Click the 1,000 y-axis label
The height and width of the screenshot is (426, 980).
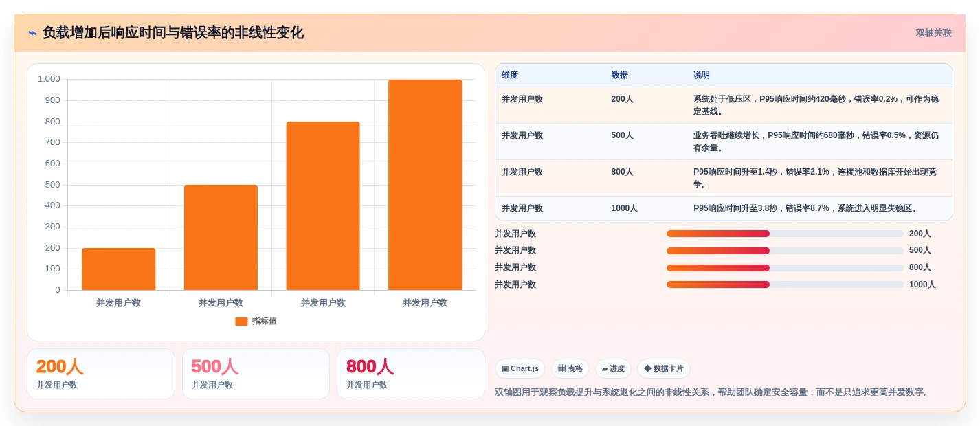pyautogui.click(x=49, y=79)
